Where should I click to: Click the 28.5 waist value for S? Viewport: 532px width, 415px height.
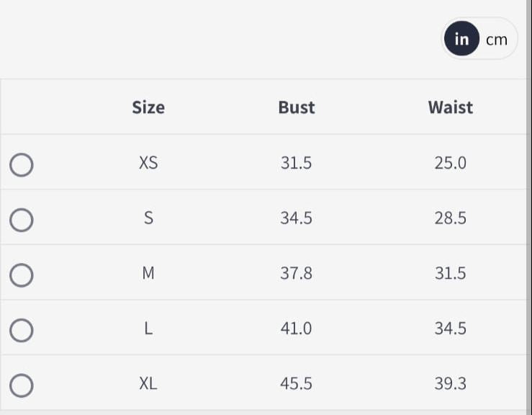point(451,218)
